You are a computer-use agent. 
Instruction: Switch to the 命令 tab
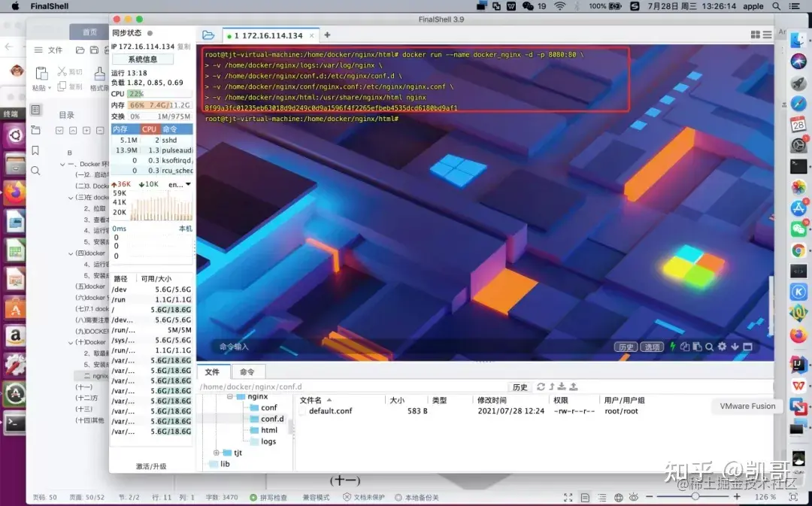[247, 371]
